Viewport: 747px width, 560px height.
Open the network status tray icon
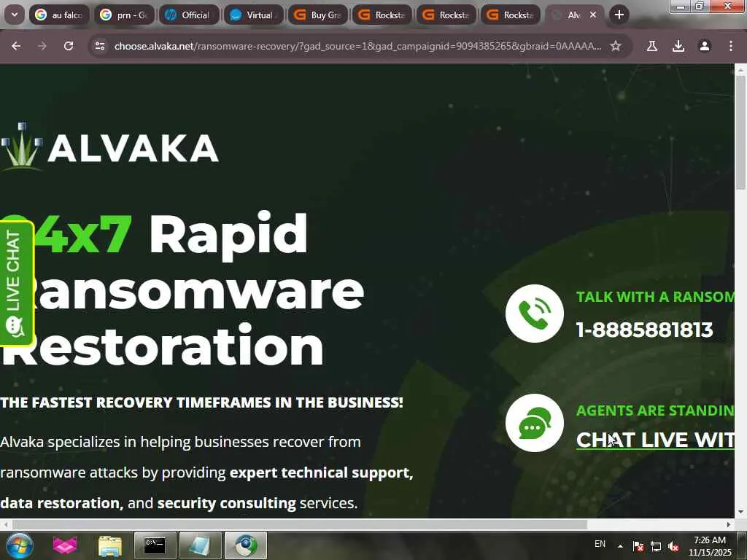(x=656, y=546)
